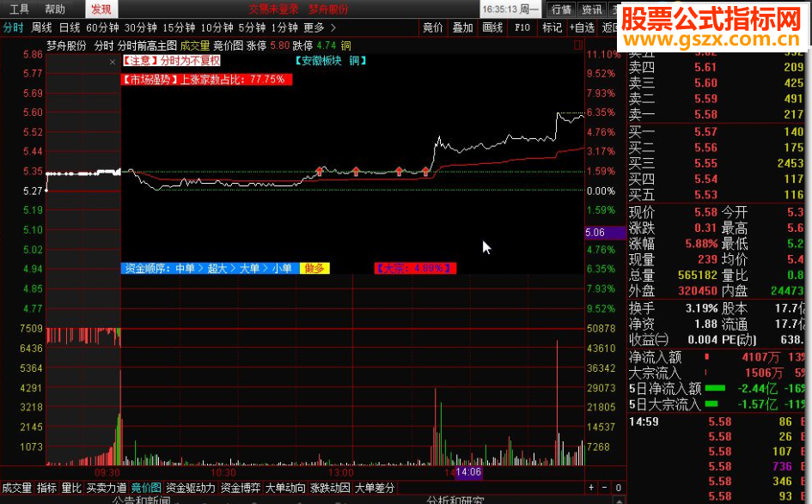Click the plus button beside bottom tabs
This screenshot has width=812, height=504.
pos(591,488)
